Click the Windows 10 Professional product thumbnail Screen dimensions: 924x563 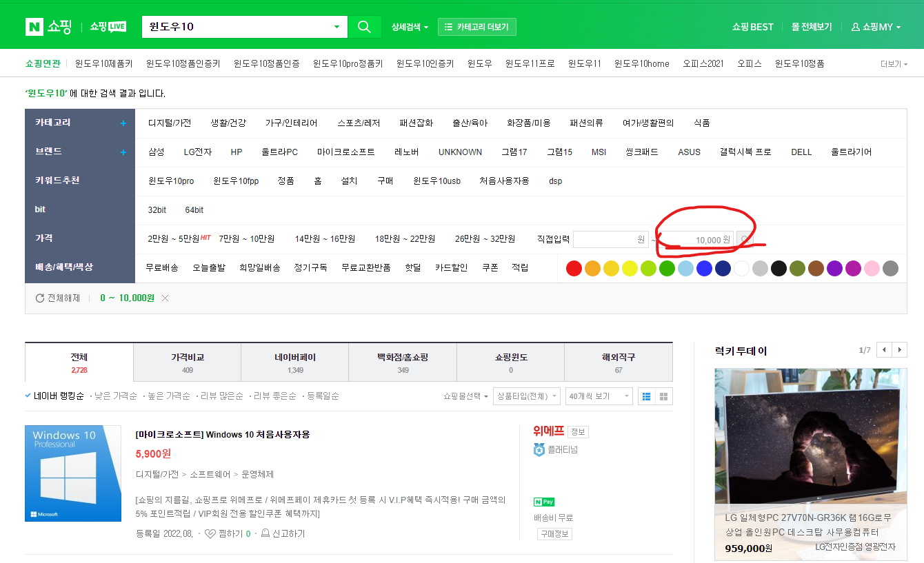[x=73, y=473]
